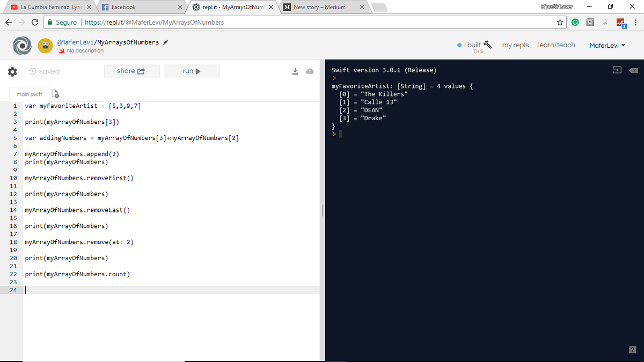644x362 pixels.
Task: Open the MaferLevi account dropdown
Action: click(x=607, y=46)
